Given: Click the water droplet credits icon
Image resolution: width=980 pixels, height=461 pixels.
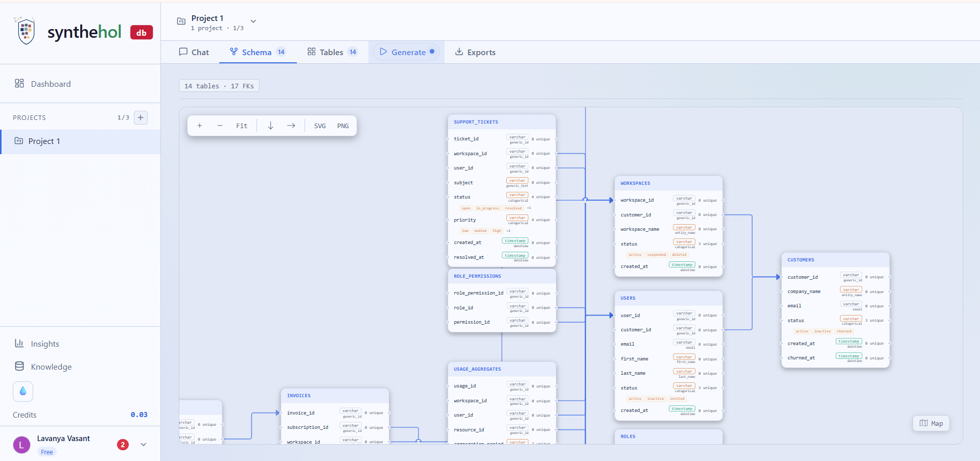Looking at the screenshot, I should click(x=23, y=392).
